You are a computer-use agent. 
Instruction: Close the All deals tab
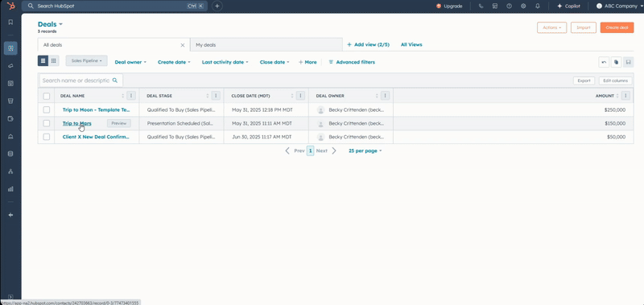click(183, 45)
